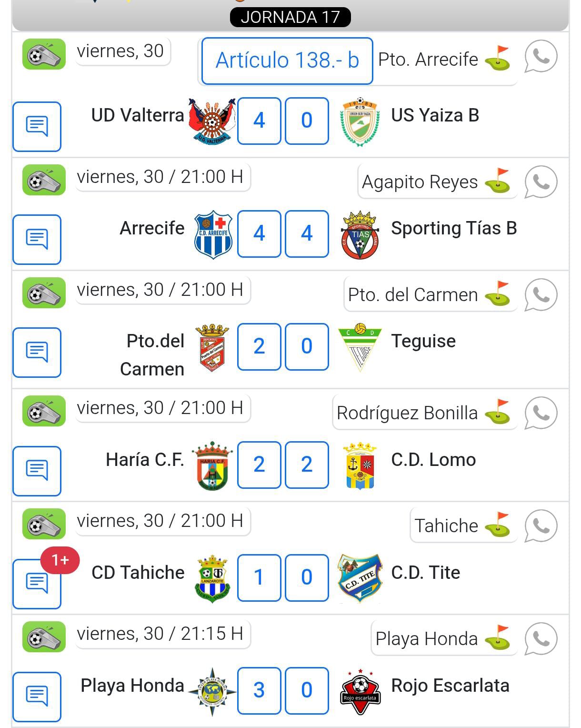Open comments for the UD Valterra match
581x728 pixels.
[x=37, y=126]
